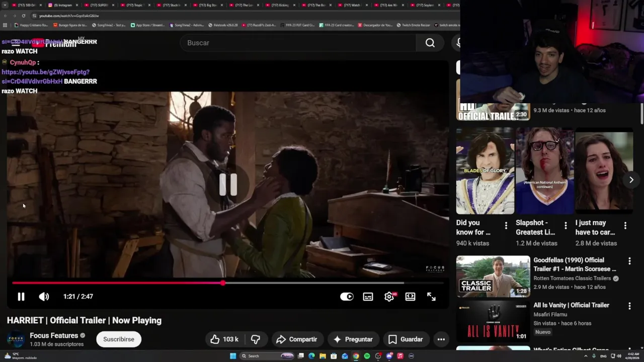Open the Focus Features channel name link

pyautogui.click(x=54, y=335)
